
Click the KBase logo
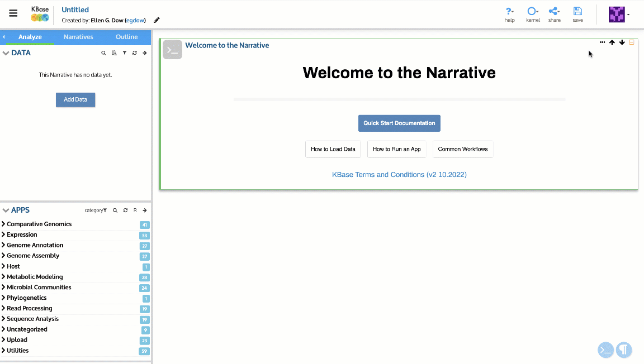pos(40,14)
